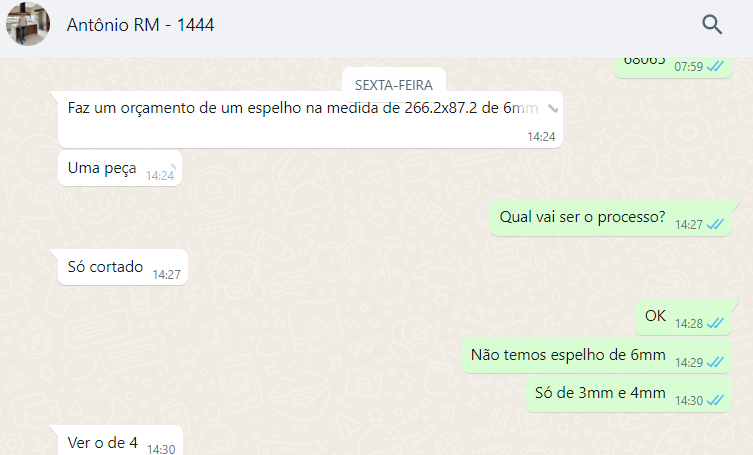
Task: Click the 14:24 timestamp on orçamento message
Action: (x=541, y=137)
